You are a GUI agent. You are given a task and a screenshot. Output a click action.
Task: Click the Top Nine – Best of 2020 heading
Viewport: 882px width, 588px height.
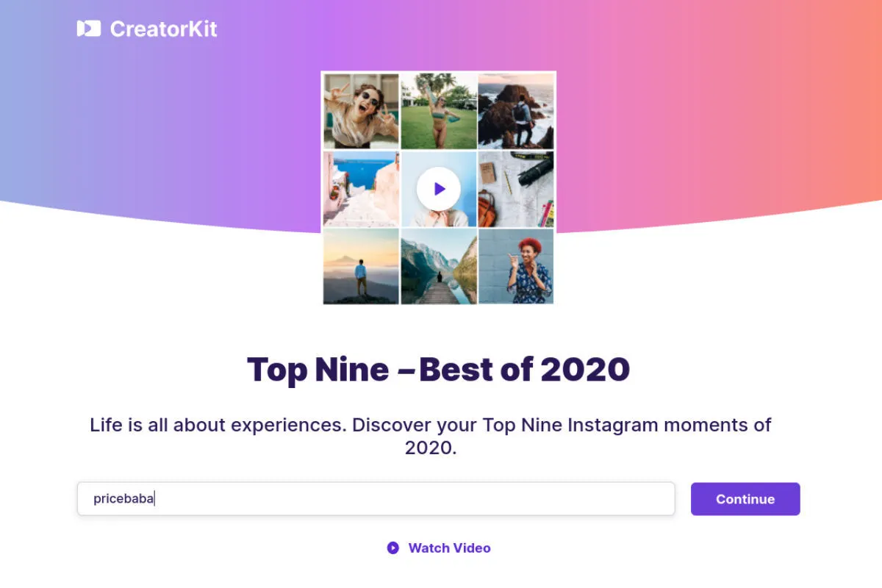click(x=438, y=370)
